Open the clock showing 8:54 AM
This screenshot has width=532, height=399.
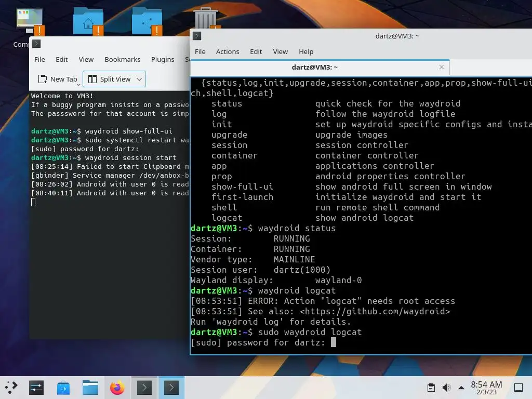(486, 388)
